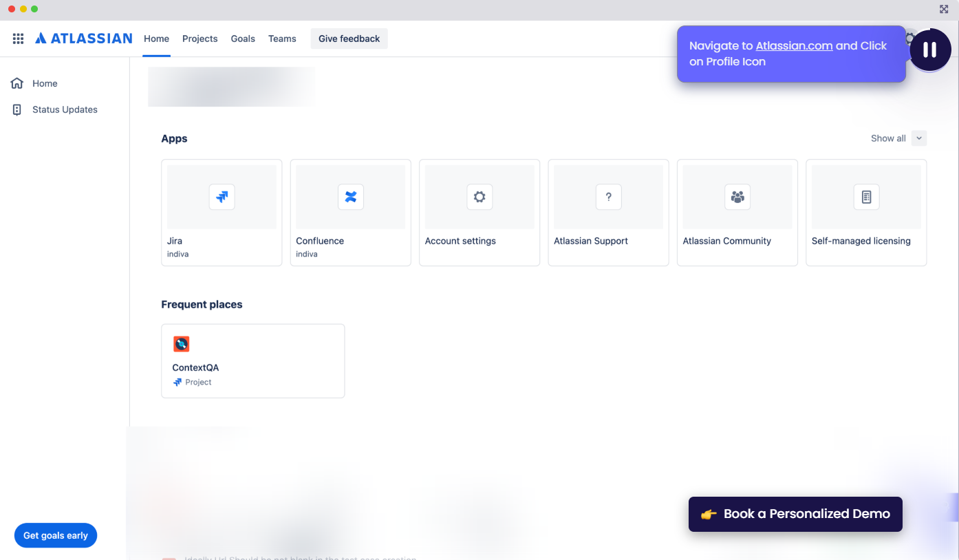Click the Atlassian Support question mark icon
The width and height of the screenshot is (959, 560).
coord(608,197)
